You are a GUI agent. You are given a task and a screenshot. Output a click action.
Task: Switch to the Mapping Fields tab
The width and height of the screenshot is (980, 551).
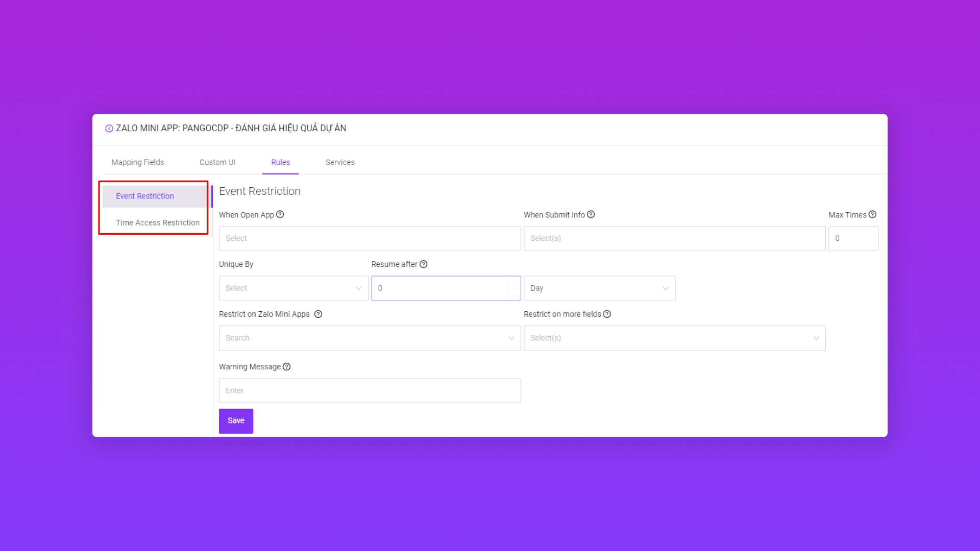[138, 162]
